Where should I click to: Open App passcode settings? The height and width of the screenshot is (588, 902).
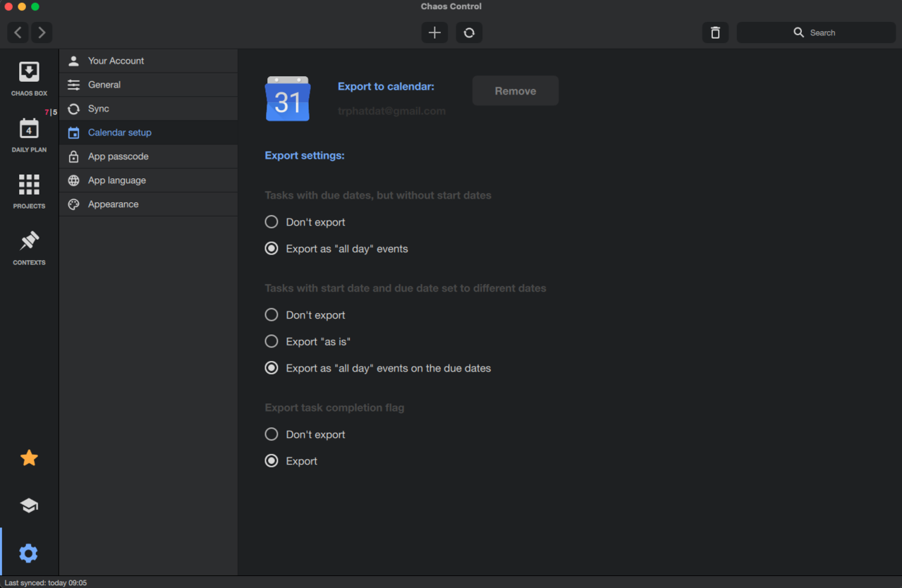148,157
